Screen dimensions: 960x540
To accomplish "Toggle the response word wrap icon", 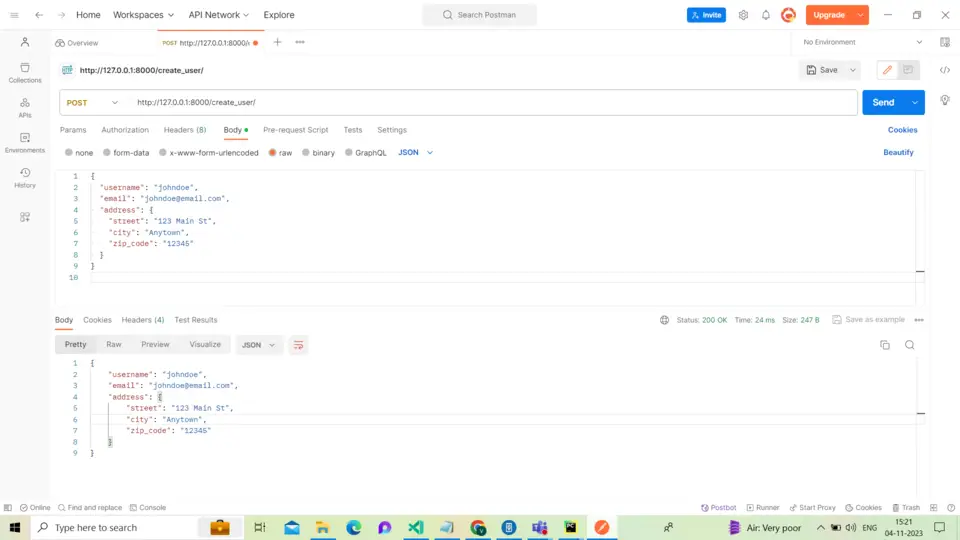I will [298, 345].
